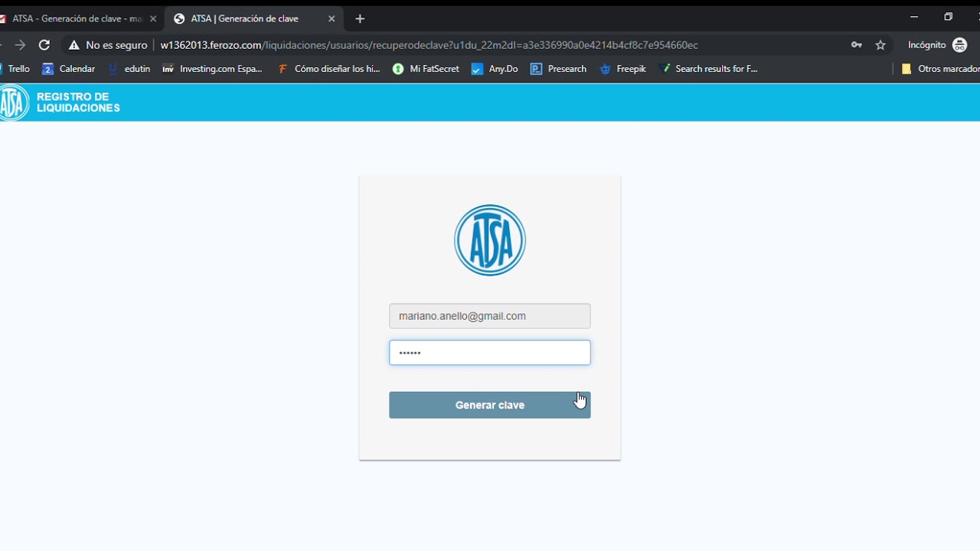Open saved passwords key icon
The height and width of the screenshot is (551, 980).
857,45
